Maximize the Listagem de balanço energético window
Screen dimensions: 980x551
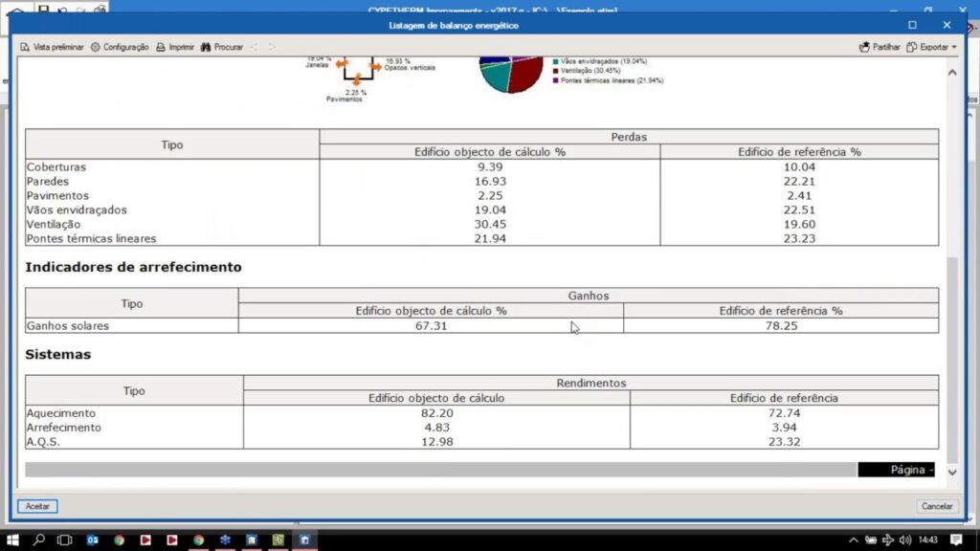coord(912,25)
